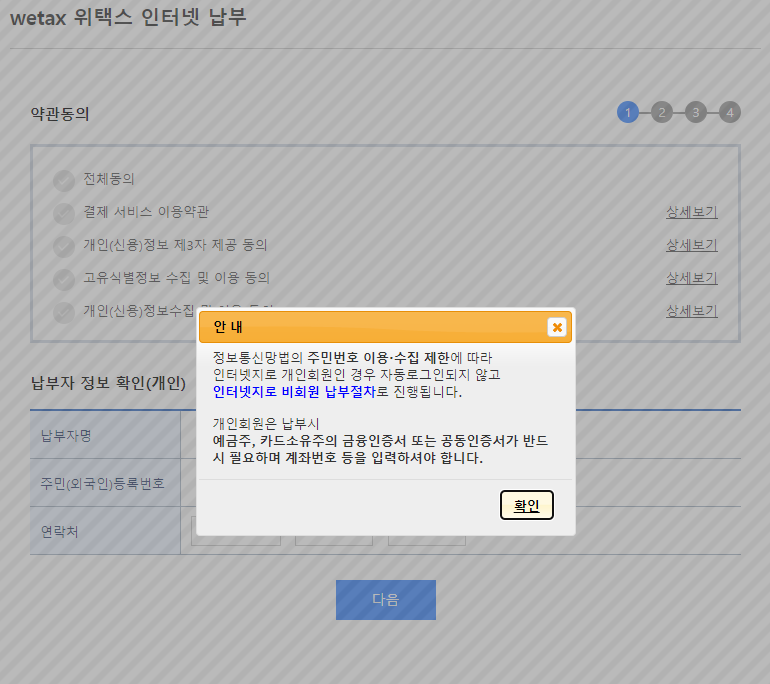View 상세보기 for 개인(신용)정보 제3자 제공 동의
This screenshot has height=684, width=770.
pyautogui.click(x=691, y=245)
